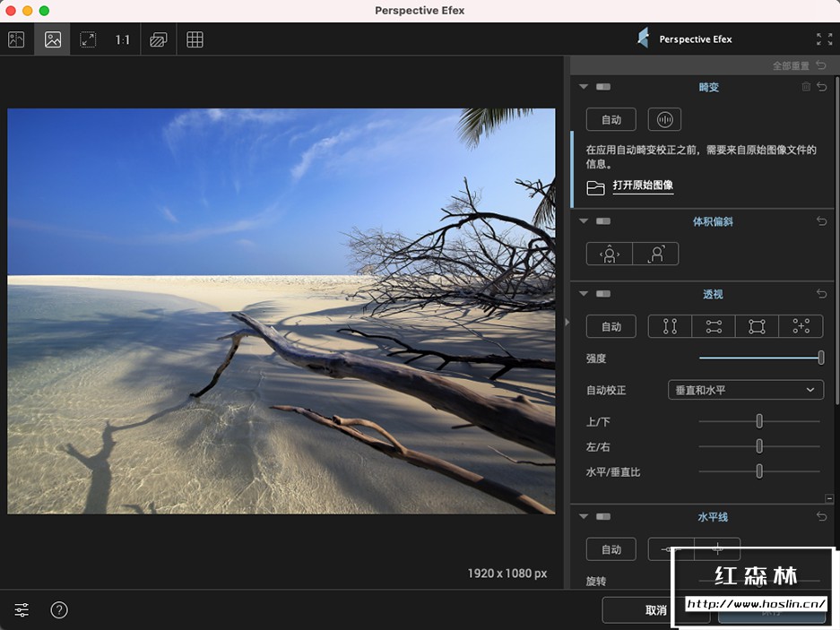The width and height of the screenshot is (840, 630).
Task: Open the 自动校正 dropdown
Action: click(746, 390)
